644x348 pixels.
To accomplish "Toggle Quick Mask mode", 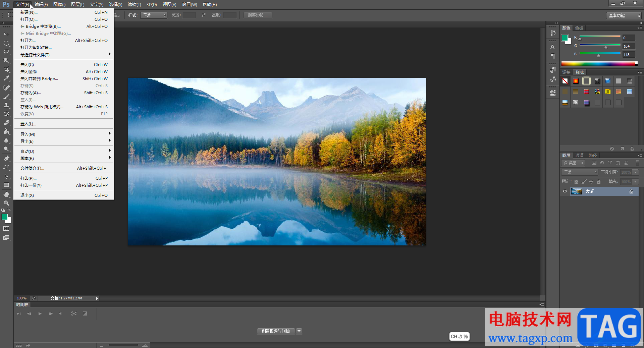I will pos(6,229).
